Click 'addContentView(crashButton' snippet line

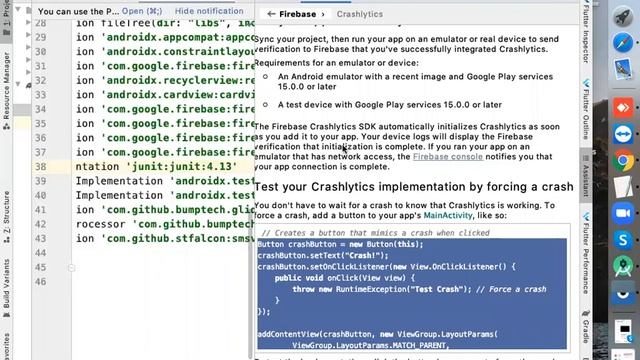click(x=378, y=334)
